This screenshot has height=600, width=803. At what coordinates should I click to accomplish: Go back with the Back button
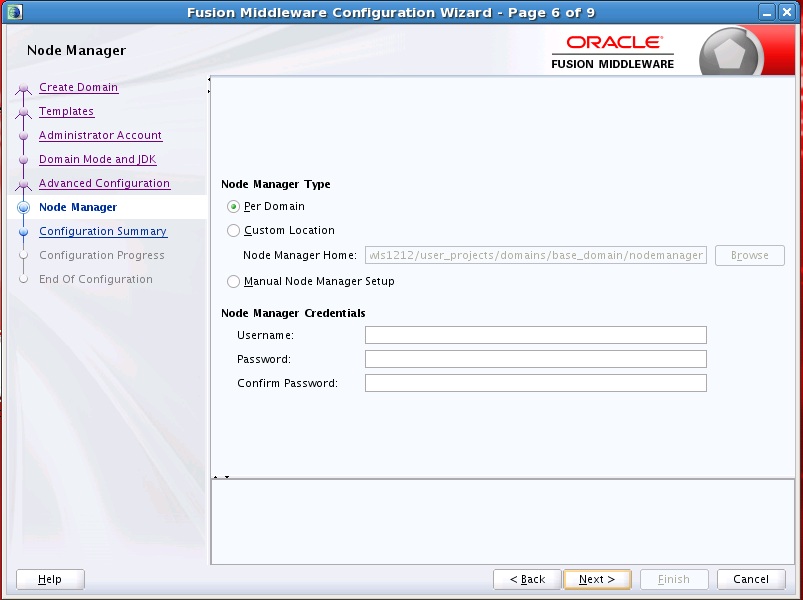(527, 580)
